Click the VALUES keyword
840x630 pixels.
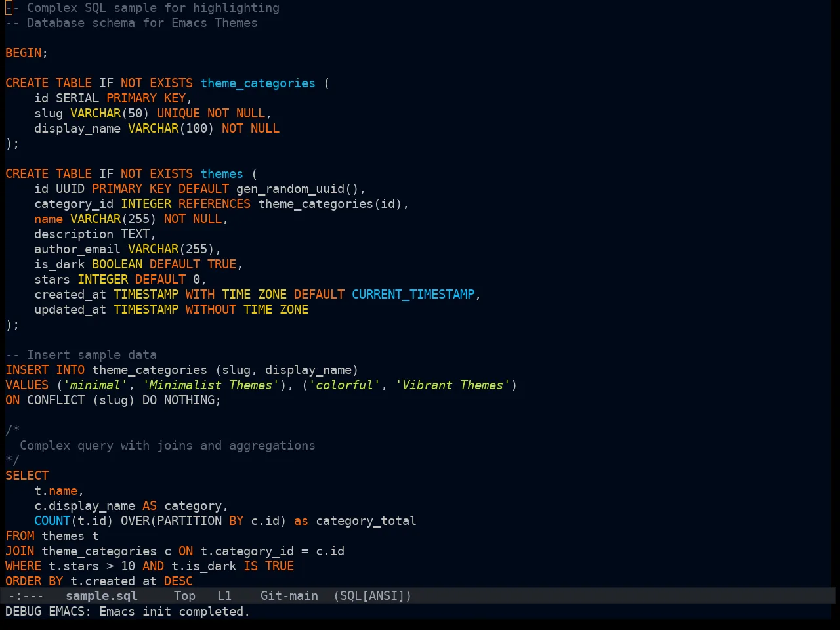[x=27, y=385]
